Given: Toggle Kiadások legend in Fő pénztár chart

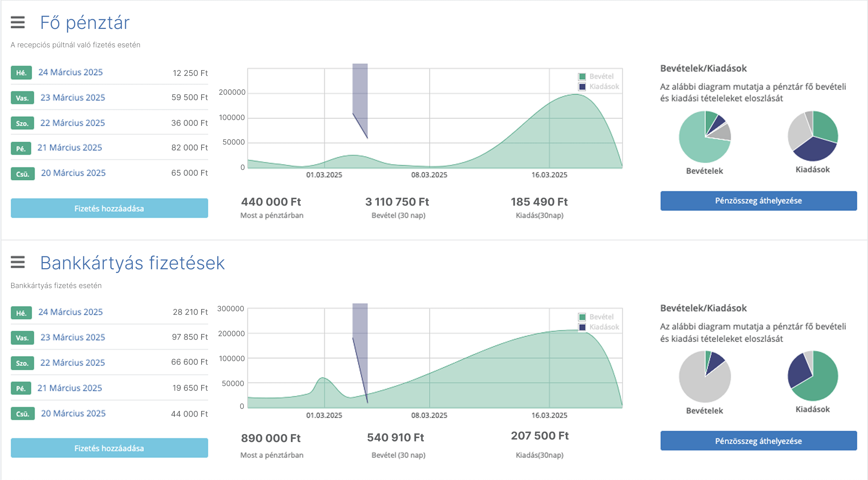Looking at the screenshot, I should (x=604, y=87).
